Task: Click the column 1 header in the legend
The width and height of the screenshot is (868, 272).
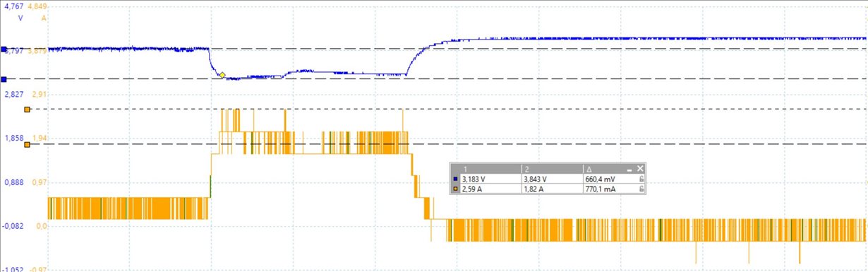Action: pos(464,169)
